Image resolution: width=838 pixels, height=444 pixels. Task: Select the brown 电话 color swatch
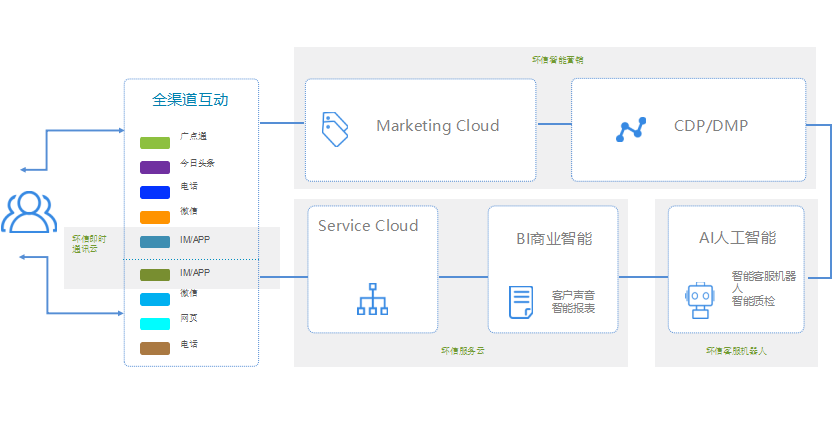point(155,349)
